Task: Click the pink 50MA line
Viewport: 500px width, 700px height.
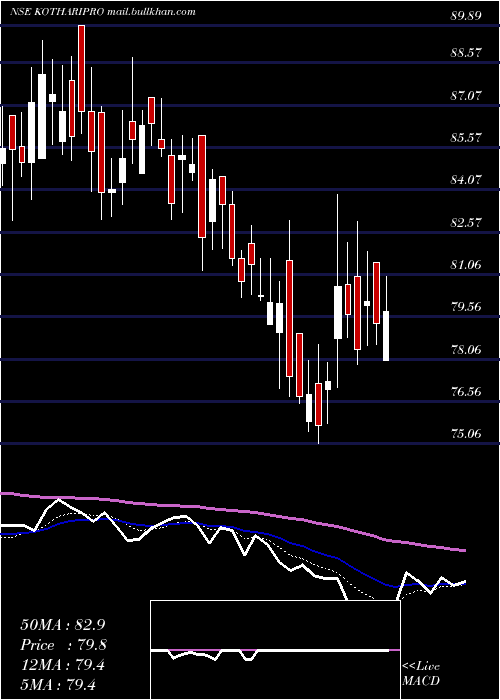Action: click(x=232, y=510)
